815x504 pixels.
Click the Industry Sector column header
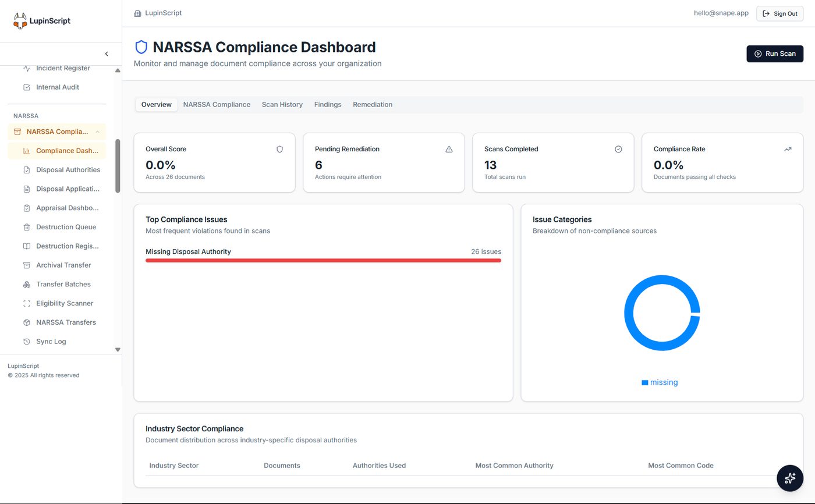pos(174,466)
